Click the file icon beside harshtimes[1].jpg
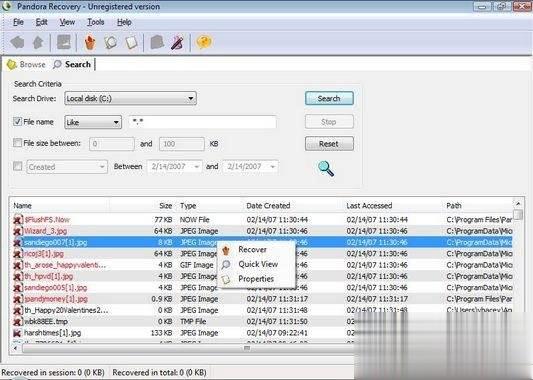 [x=18, y=333]
